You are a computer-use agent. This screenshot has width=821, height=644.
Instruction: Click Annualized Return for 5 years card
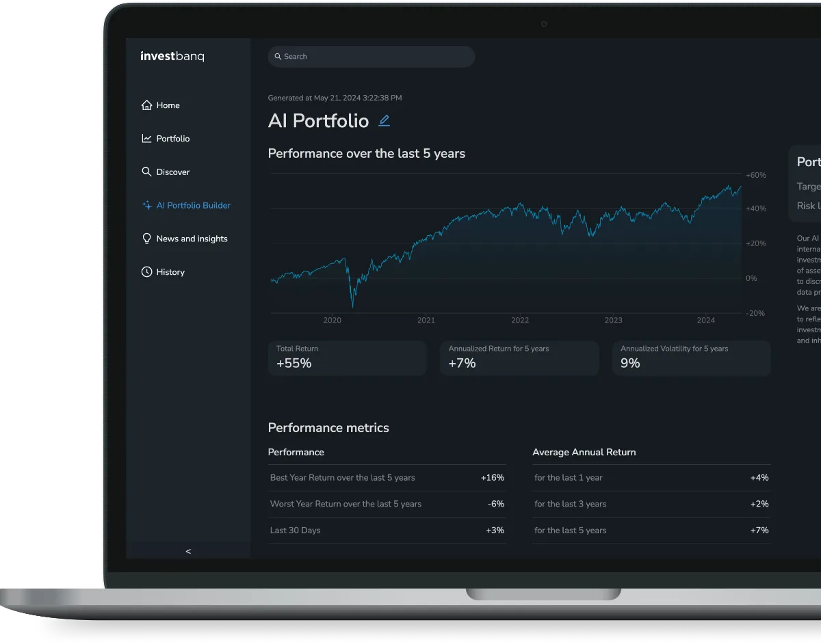tap(519, 358)
